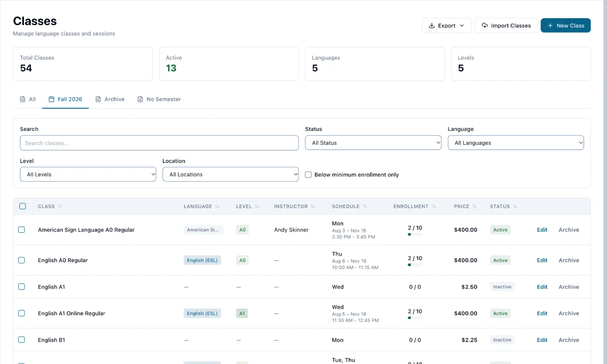Click the Total Classes 54 card

click(83, 64)
